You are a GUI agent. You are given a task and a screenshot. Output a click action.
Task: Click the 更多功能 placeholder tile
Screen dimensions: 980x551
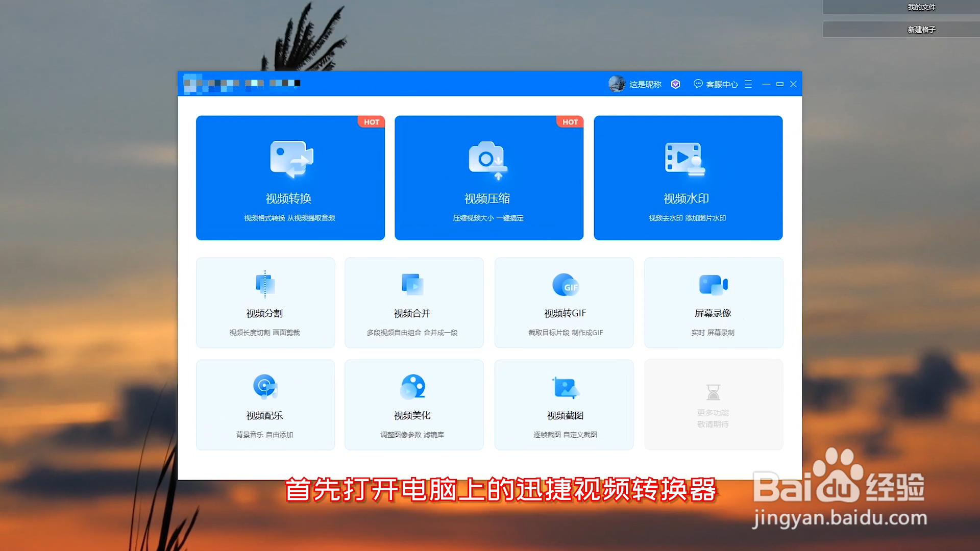click(713, 405)
